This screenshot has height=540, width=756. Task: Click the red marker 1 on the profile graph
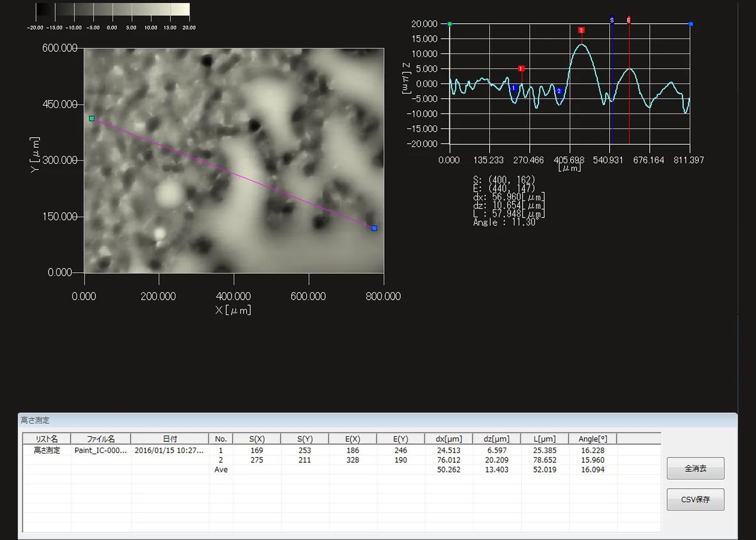(x=521, y=69)
